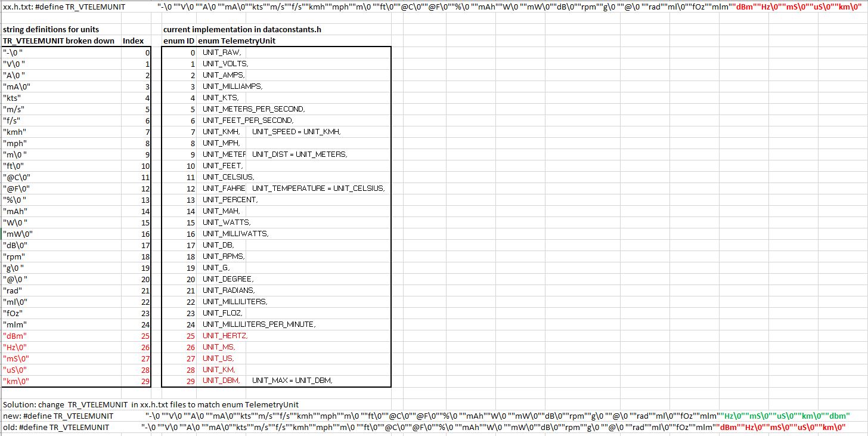Click the red UNIT_HERTZ, cell
The height and width of the screenshot is (436, 868).
225,336
